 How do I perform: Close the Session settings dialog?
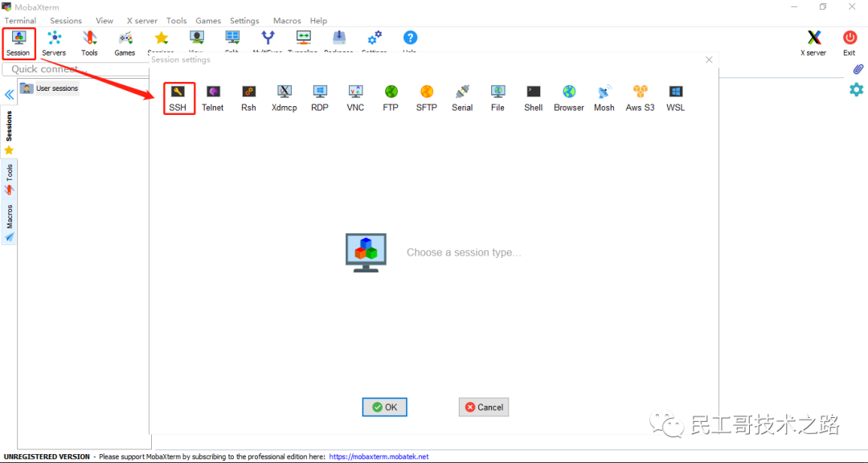click(709, 59)
